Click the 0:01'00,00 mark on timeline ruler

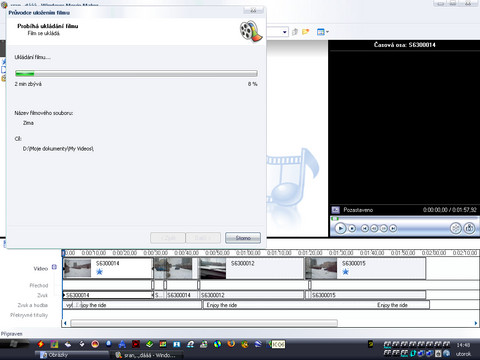tap(248, 253)
